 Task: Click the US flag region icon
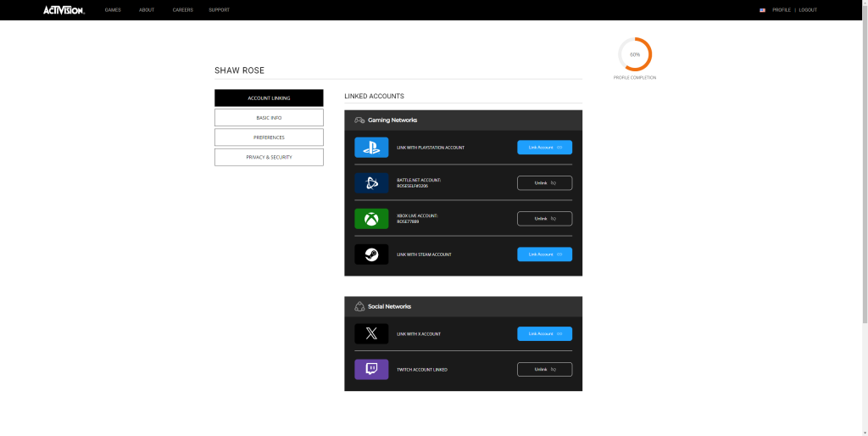click(x=762, y=10)
